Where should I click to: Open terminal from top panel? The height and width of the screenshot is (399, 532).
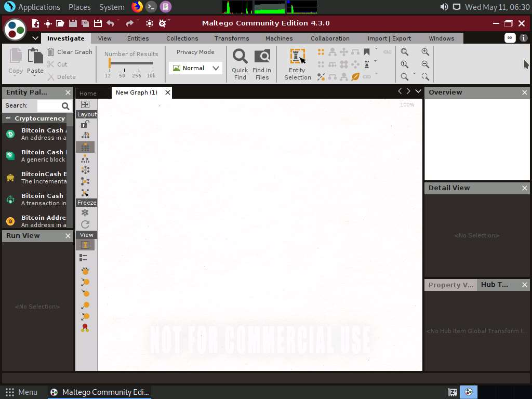pos(151,7)
